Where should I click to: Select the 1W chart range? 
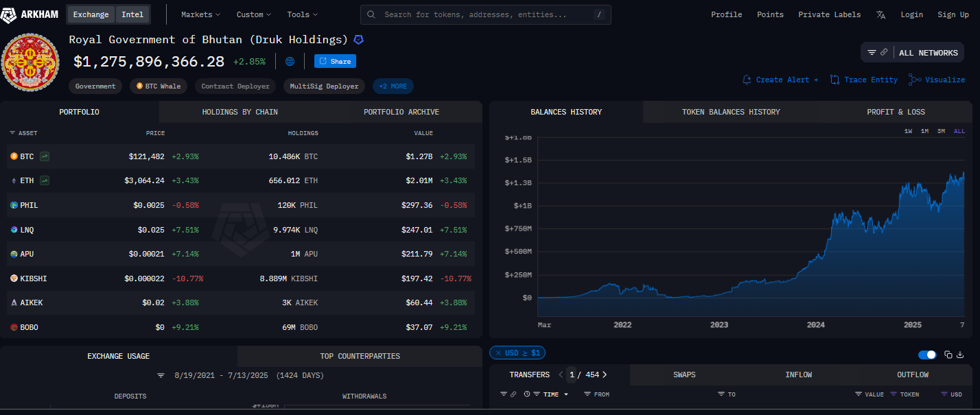(908, 131)
